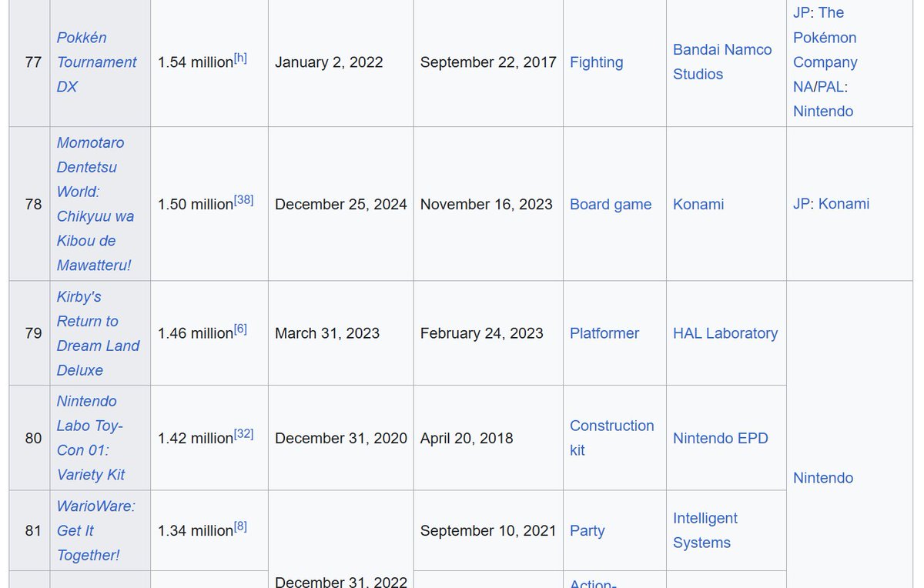
Task: Open citation [8] beside 1.34 million
Action: tap(240, 526)
